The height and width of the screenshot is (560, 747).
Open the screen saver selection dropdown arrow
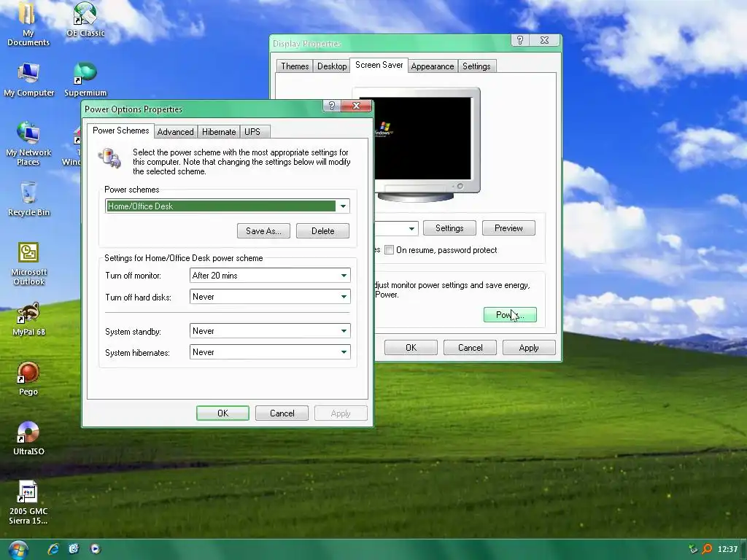coord(411,228)
